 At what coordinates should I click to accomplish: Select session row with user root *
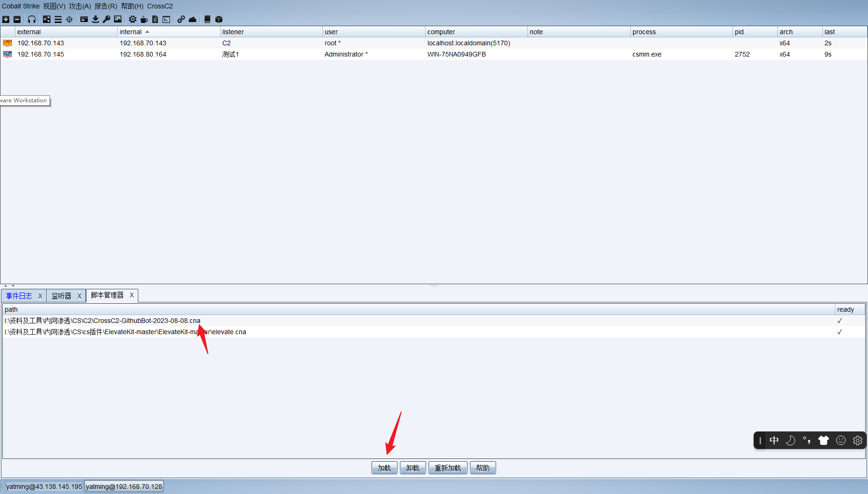coord(434,43)
